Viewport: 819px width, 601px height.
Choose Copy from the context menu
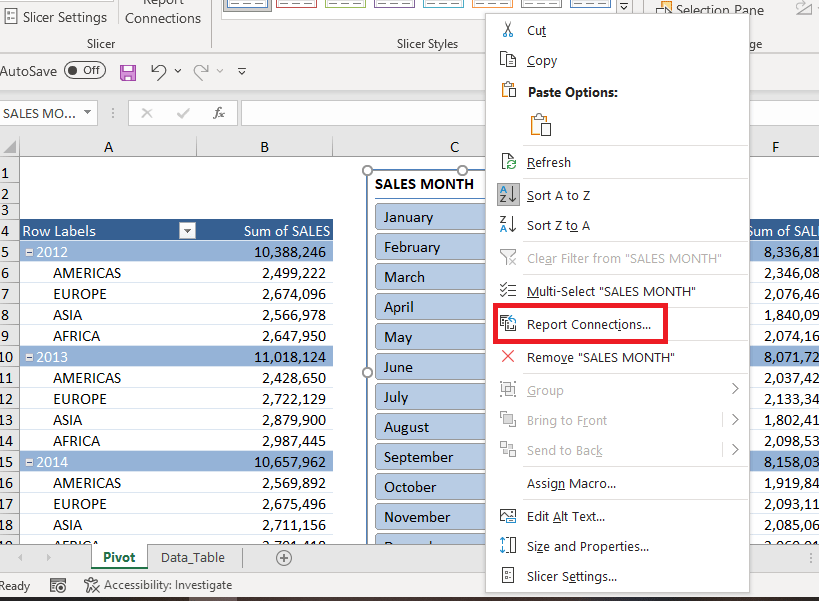click(x=617, y=61)
